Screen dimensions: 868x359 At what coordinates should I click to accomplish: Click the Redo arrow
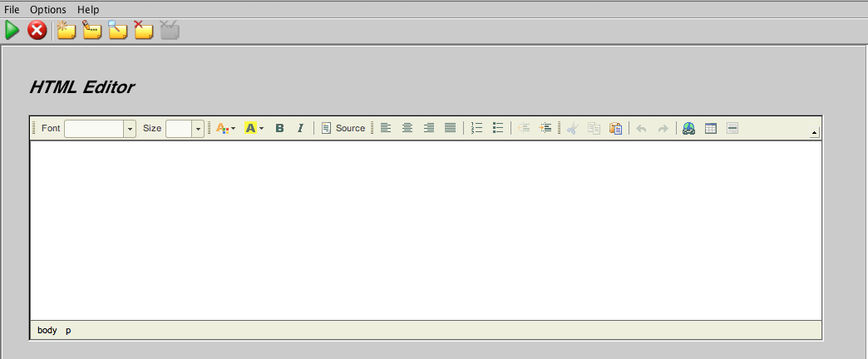pyautogui.click(x=663, y=128)
